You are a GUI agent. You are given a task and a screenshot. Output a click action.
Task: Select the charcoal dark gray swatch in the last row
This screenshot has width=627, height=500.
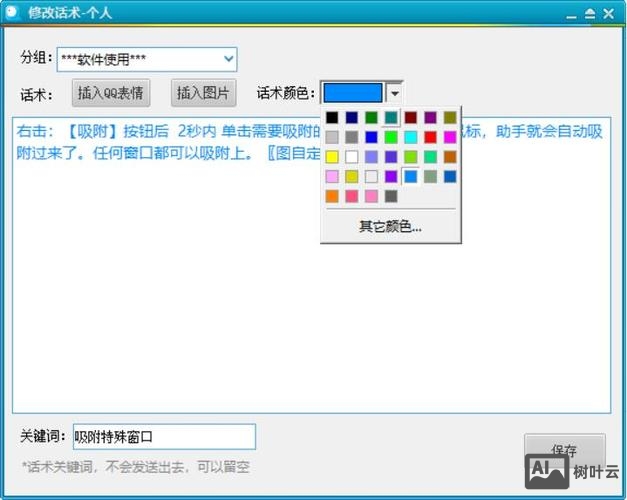coord(391,196)
